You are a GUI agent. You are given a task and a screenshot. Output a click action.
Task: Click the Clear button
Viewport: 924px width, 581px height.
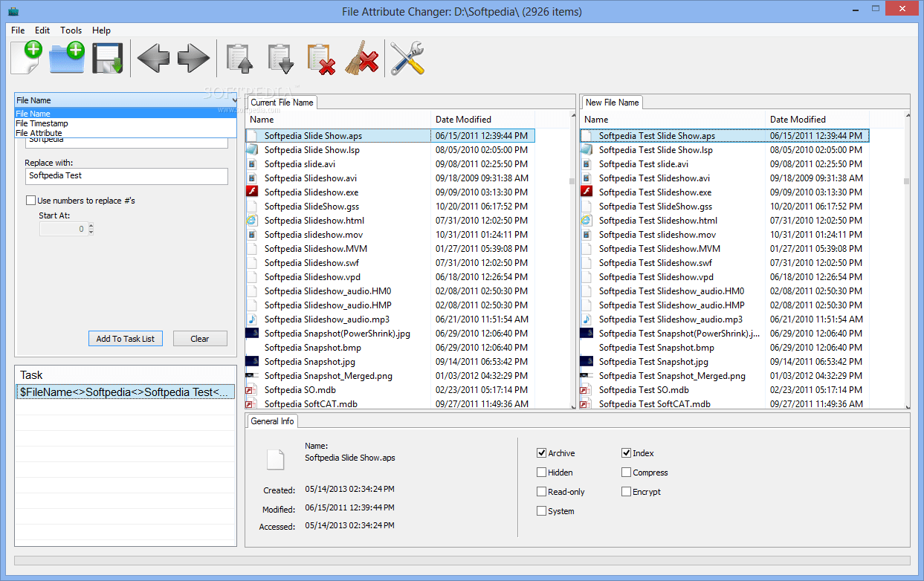(200, 339)
